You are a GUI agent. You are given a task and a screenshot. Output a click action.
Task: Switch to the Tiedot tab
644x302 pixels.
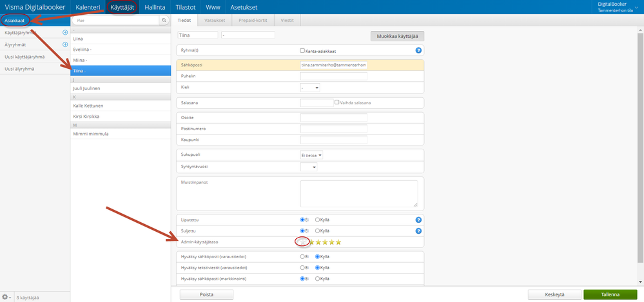click(x=184, y=20)
